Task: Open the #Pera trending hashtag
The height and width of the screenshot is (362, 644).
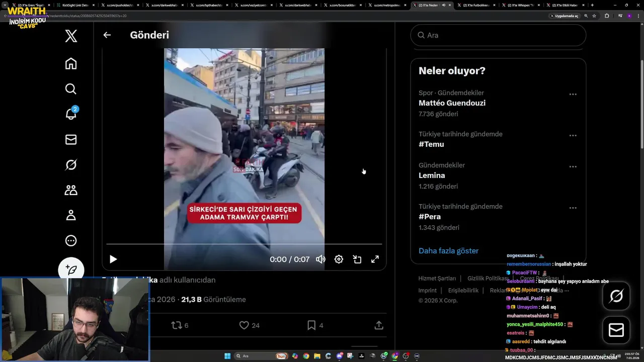Action: pos(430,217)
